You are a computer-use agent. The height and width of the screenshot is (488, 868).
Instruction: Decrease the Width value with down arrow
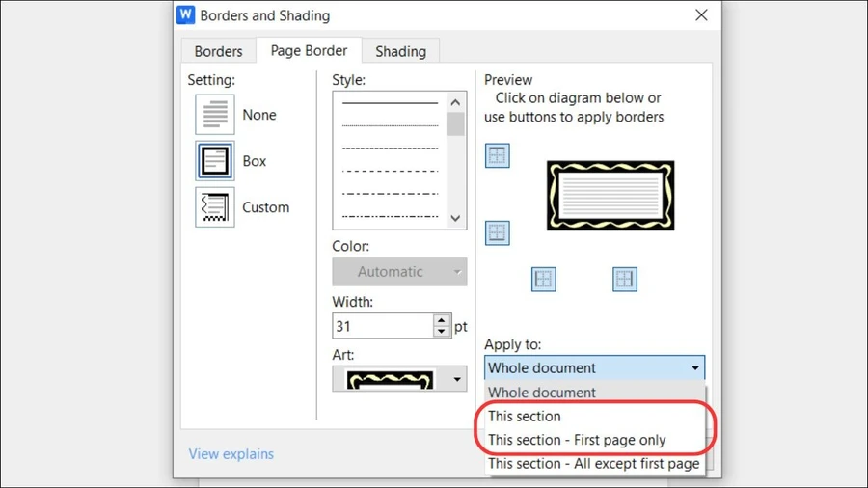(441, 332)
